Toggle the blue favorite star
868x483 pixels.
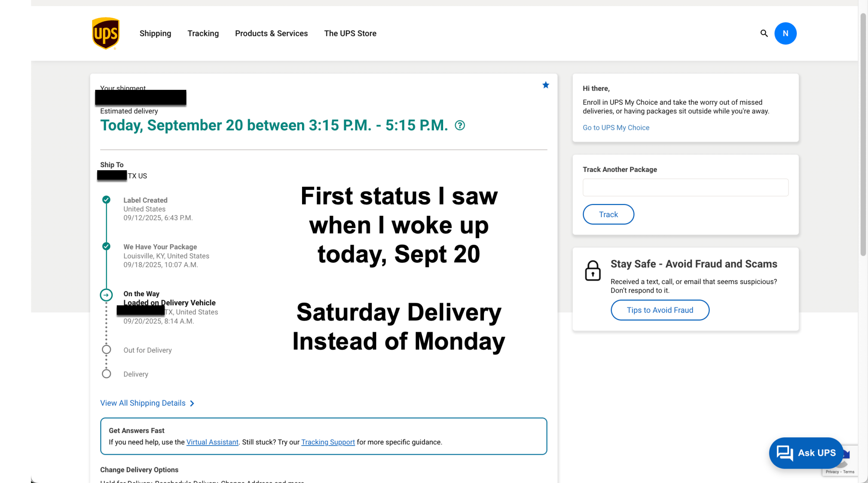546,85
